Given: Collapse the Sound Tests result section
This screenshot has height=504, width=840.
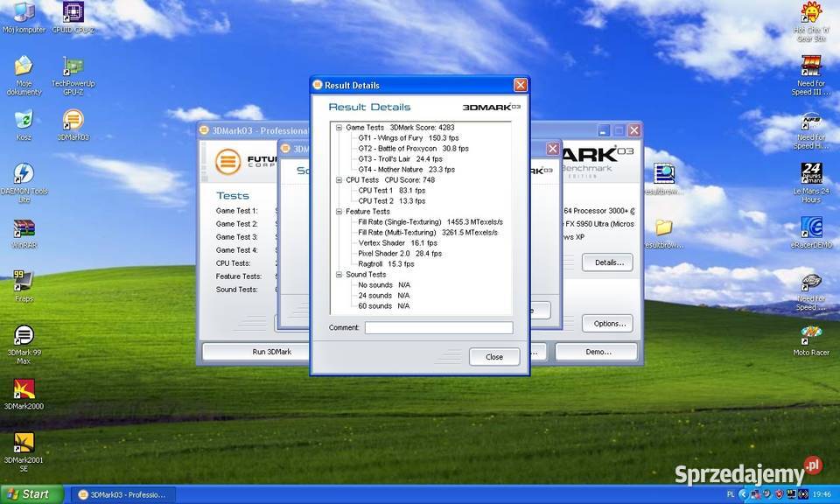Looking at the screenshot, I should click(338, 274).
